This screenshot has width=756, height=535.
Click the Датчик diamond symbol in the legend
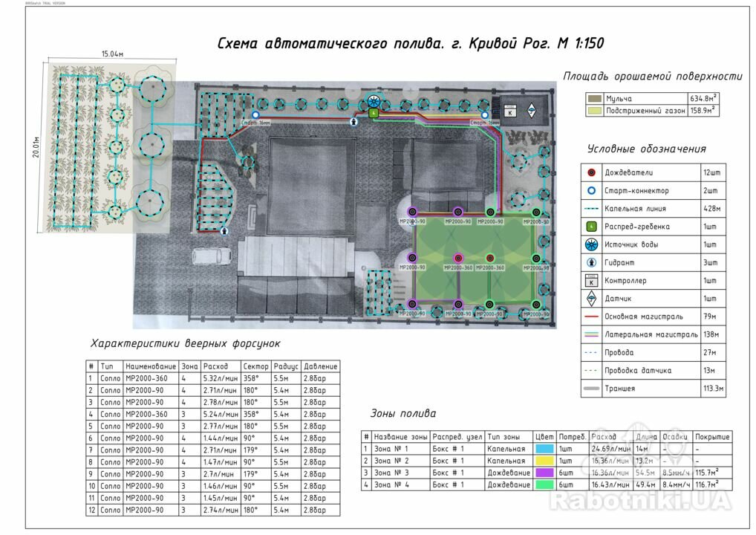point(592,299)
